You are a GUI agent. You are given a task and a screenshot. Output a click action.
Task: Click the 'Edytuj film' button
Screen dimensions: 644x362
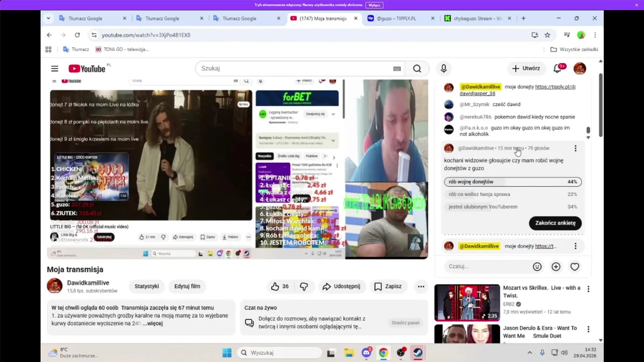pyautogui.click(x=187, y=286)
